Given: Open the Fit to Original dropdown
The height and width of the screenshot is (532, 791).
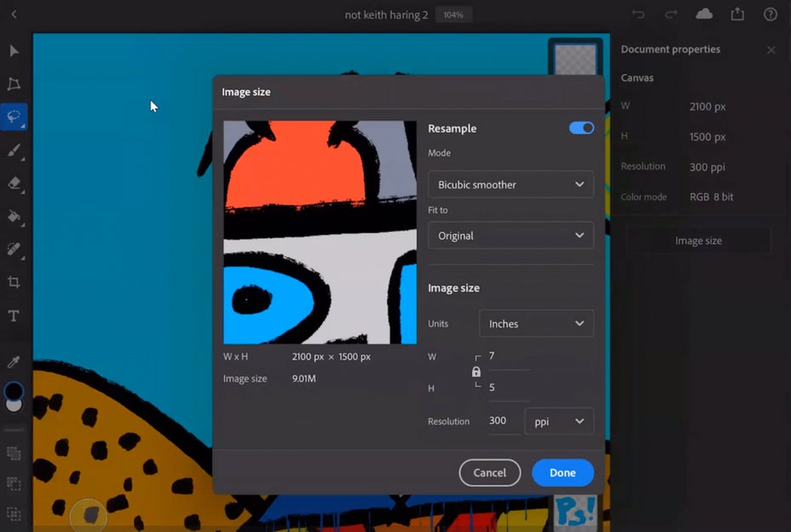Looking at the screenshot, I should tap(510, 235).
